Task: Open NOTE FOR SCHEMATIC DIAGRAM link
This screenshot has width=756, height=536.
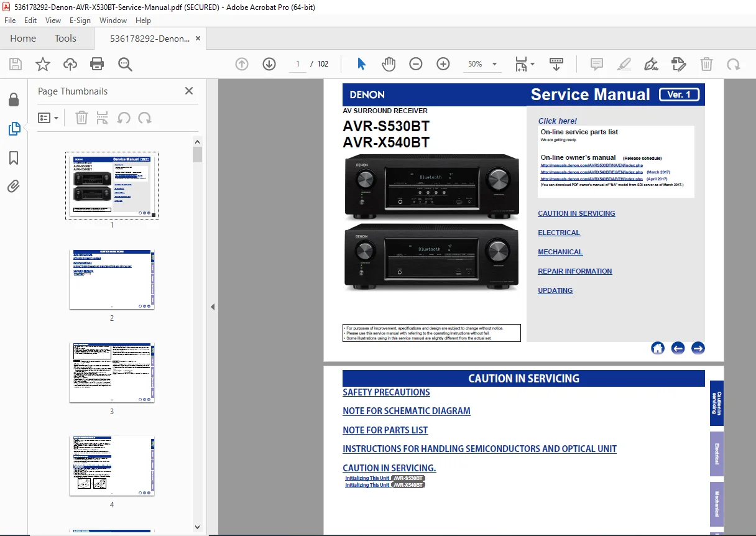Action: (407, 411)
